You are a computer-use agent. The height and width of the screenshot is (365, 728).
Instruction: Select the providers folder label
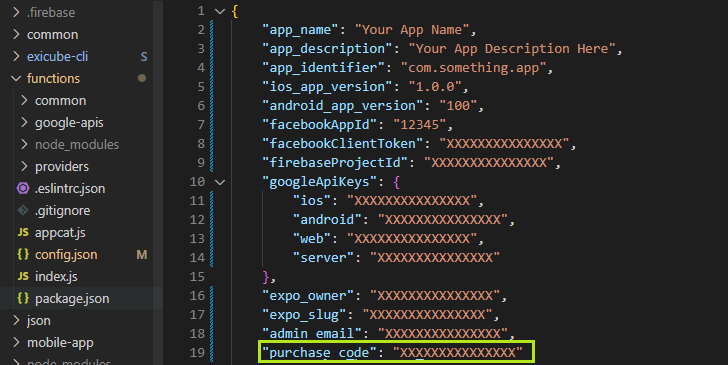(62, 166)
